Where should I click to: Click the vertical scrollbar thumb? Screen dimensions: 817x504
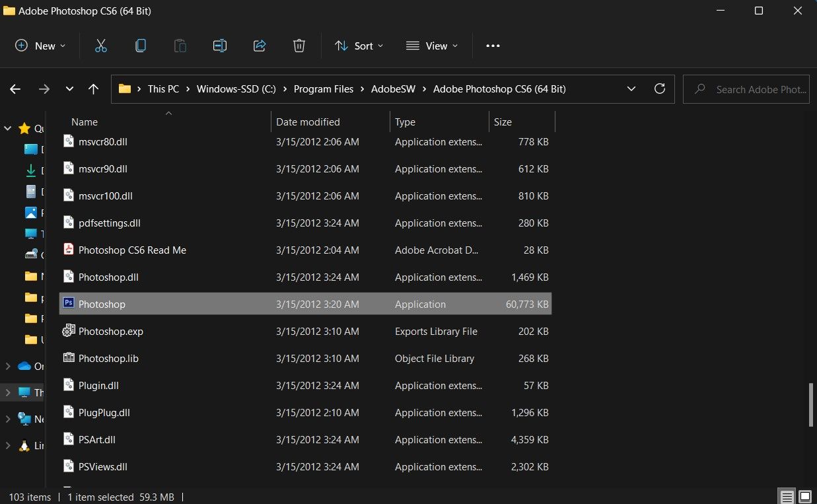811,404
